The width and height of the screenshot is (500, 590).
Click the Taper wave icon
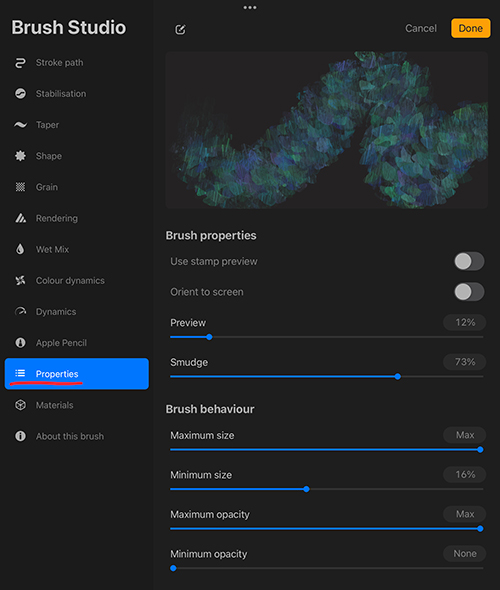[20, 125]
